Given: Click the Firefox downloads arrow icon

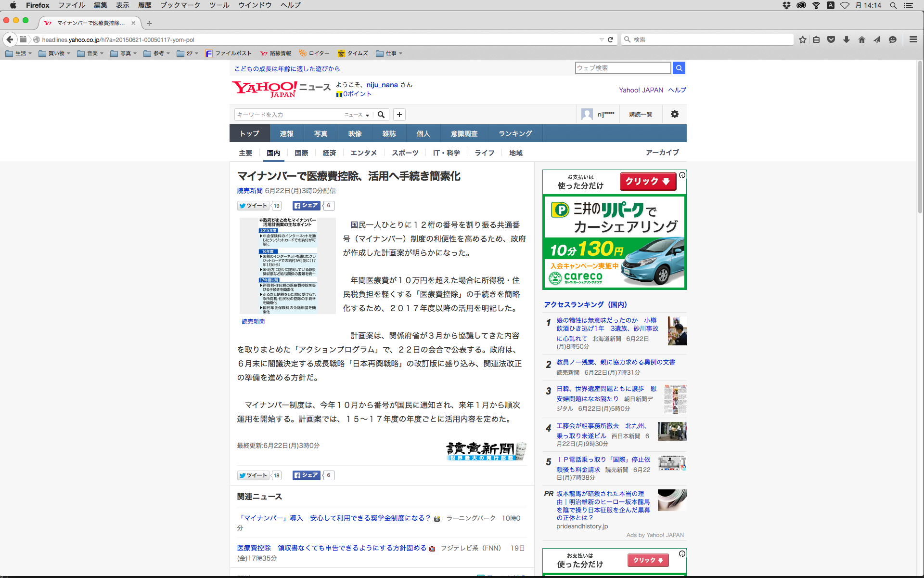Looking at the screenshot, I should point(847,39).
